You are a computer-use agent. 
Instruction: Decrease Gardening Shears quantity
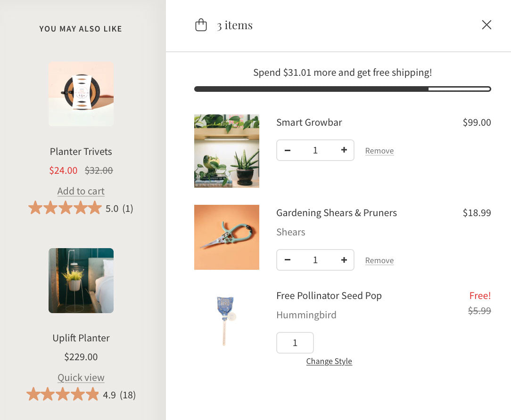[x=288, y=260]
